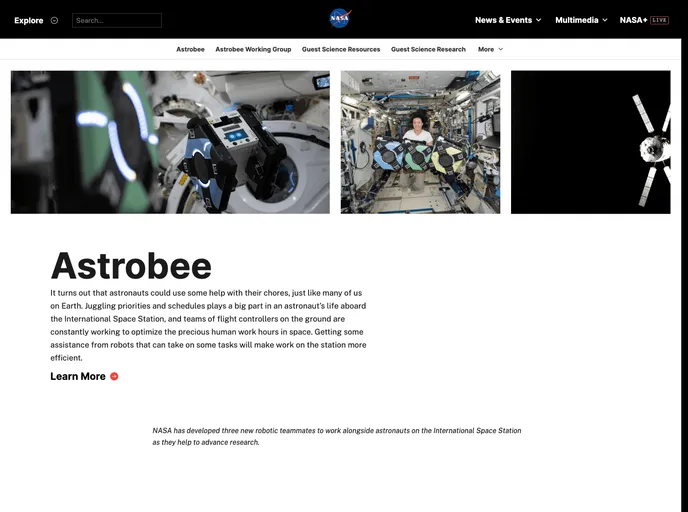This screenshot has width=688, height=512.
Task: Click the italic NASA robotic teammates caption
Action: 337,436
